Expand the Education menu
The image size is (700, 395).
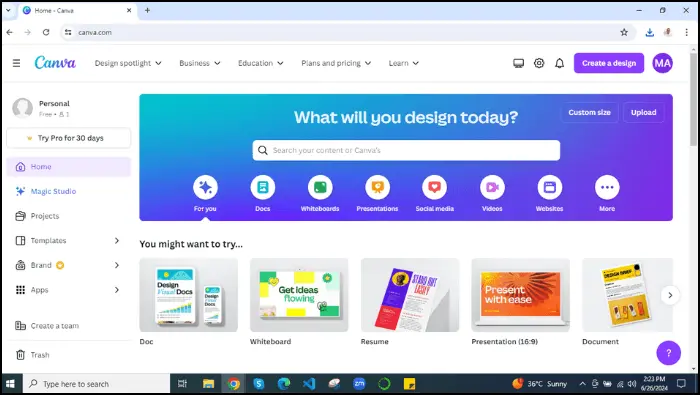point(261,63)
